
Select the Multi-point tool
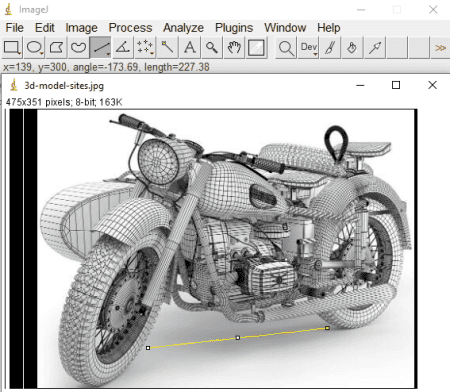pos(145,48)
